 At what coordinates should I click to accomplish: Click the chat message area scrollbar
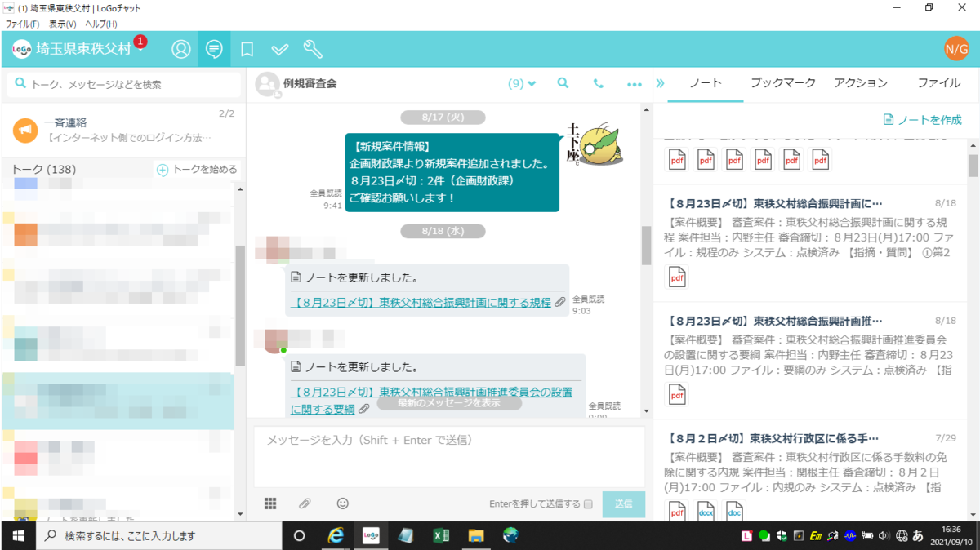point(646,246)
